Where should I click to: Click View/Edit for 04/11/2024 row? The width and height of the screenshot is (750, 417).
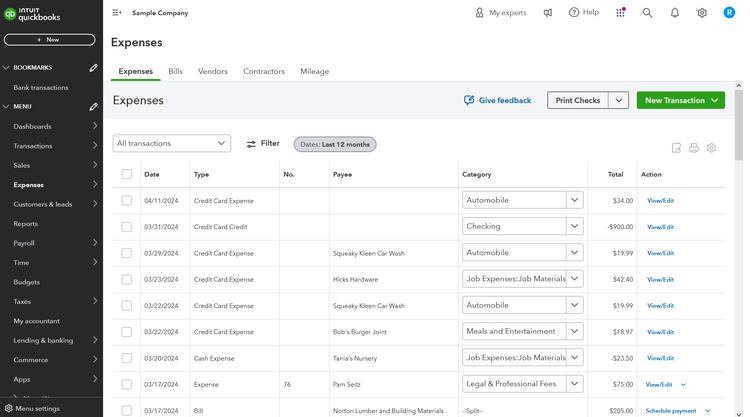pos(660,201)
